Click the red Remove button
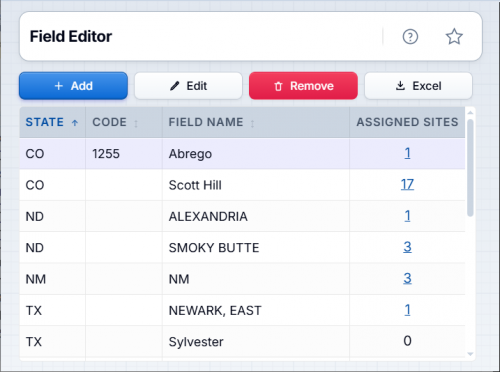The height and width of the screenshot is (372, 500). [x=303, y=86]
